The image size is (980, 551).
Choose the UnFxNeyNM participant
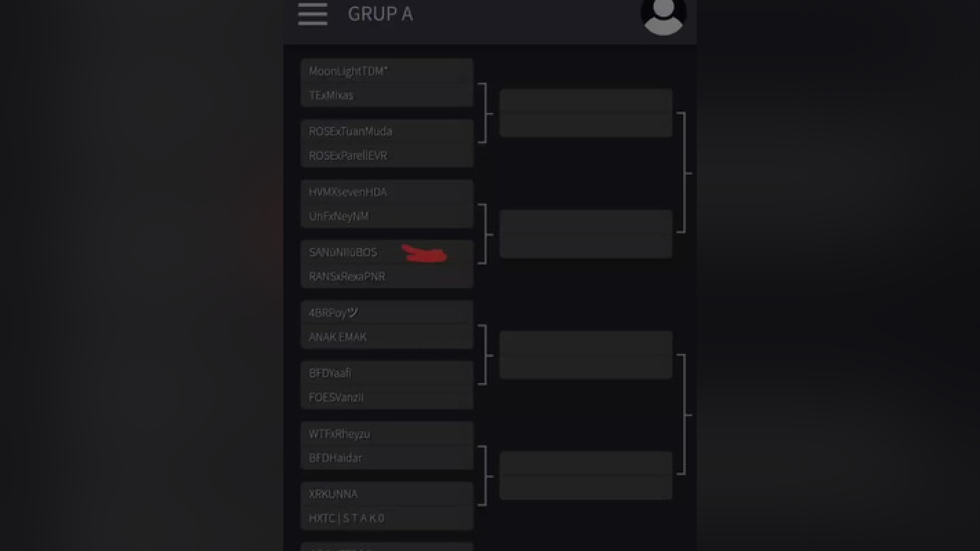tap(387, 216)
